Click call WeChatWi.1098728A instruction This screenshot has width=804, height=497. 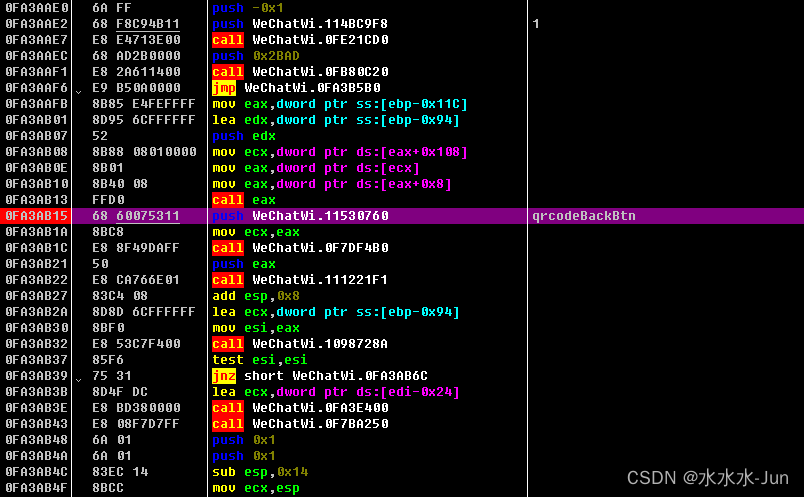pos(300,344)
